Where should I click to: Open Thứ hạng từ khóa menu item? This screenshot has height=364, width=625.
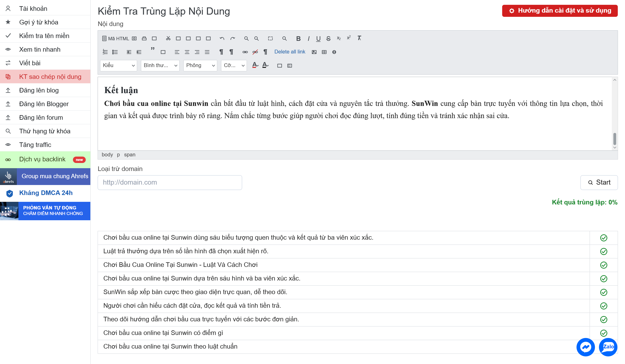click(45, 131)
